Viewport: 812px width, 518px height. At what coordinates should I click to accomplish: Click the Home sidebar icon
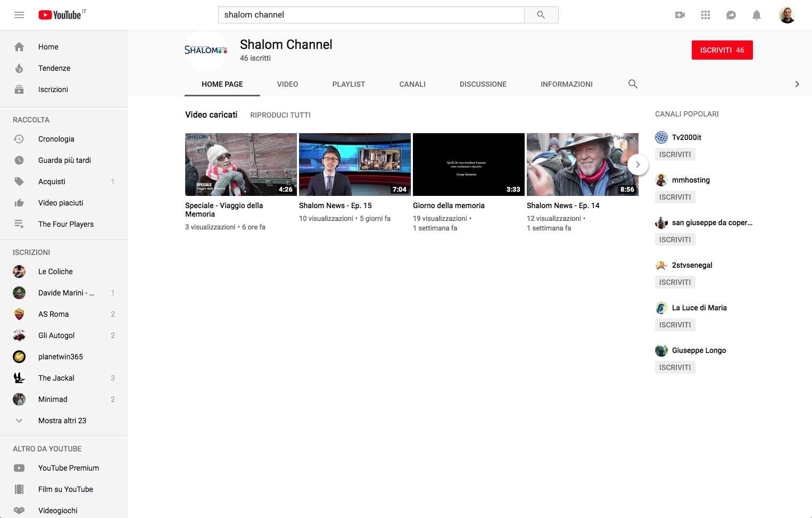[19, 47]
